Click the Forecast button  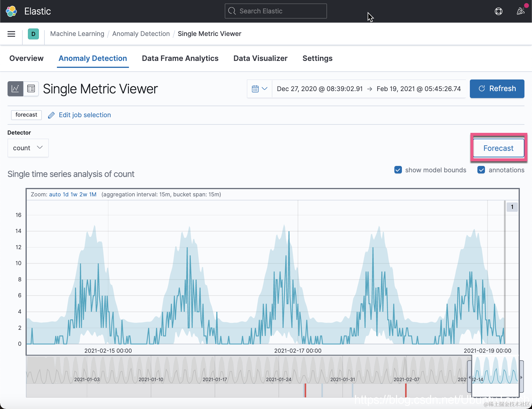pyautogui.click(x=499, y=148)
